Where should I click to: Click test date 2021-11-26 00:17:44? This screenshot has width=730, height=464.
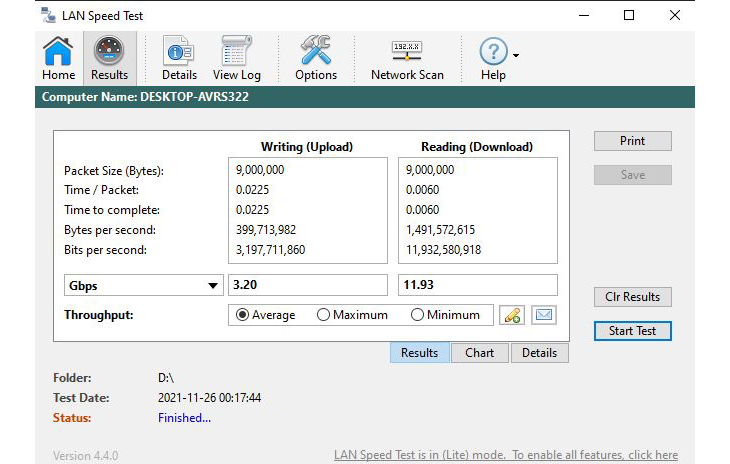point(209,398)
